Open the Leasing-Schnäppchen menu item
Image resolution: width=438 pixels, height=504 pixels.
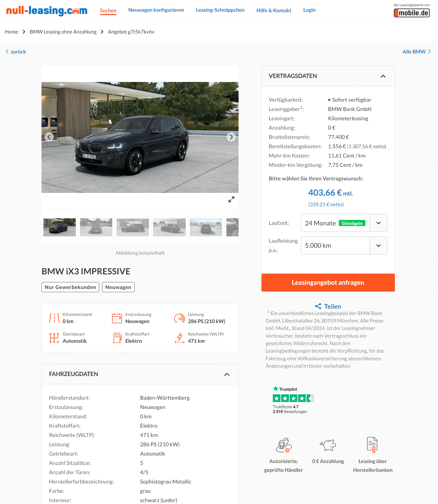click(x=220, y=10)
